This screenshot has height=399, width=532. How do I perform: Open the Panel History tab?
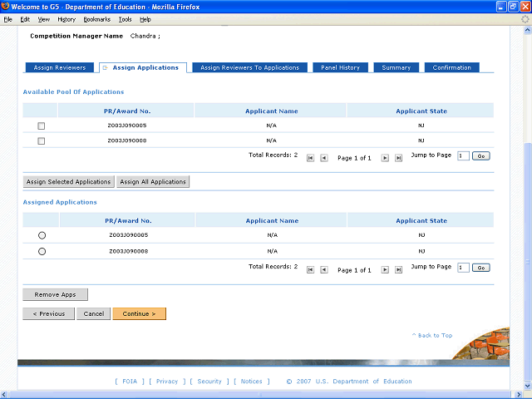tap(341, 67)
